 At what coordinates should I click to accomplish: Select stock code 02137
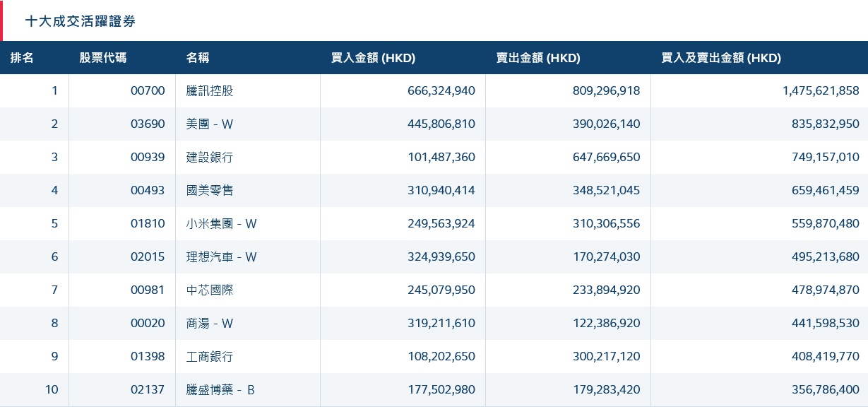148,389
